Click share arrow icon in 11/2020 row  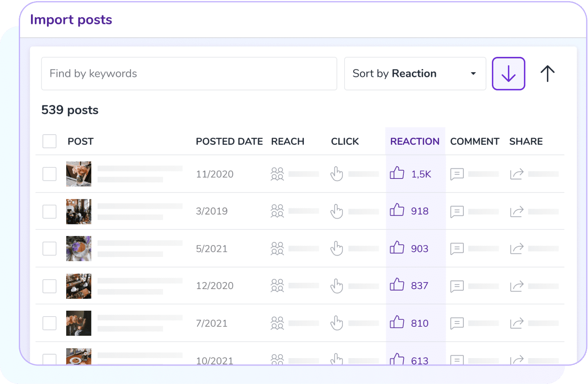(x=517, y=174)
